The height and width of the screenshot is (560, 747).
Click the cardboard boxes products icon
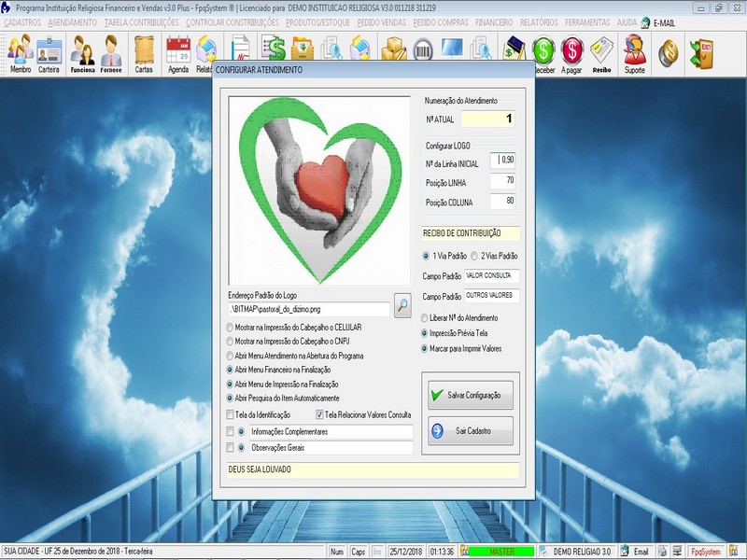pyautogui.click(x=393, y=48)
